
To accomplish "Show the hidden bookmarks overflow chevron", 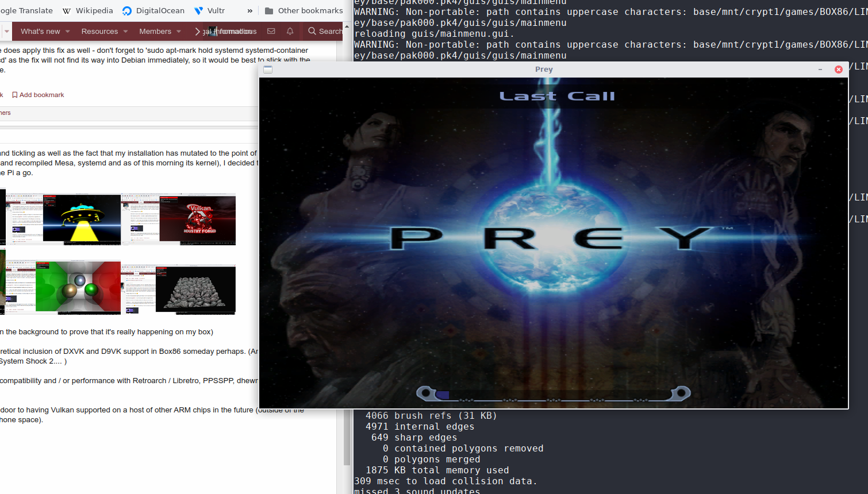I will 249,10.
